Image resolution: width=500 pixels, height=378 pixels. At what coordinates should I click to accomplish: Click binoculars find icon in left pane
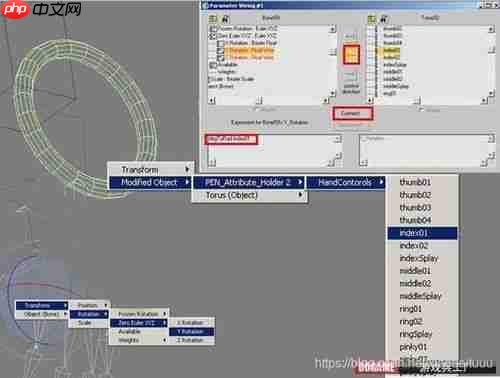tap(225, 19)
